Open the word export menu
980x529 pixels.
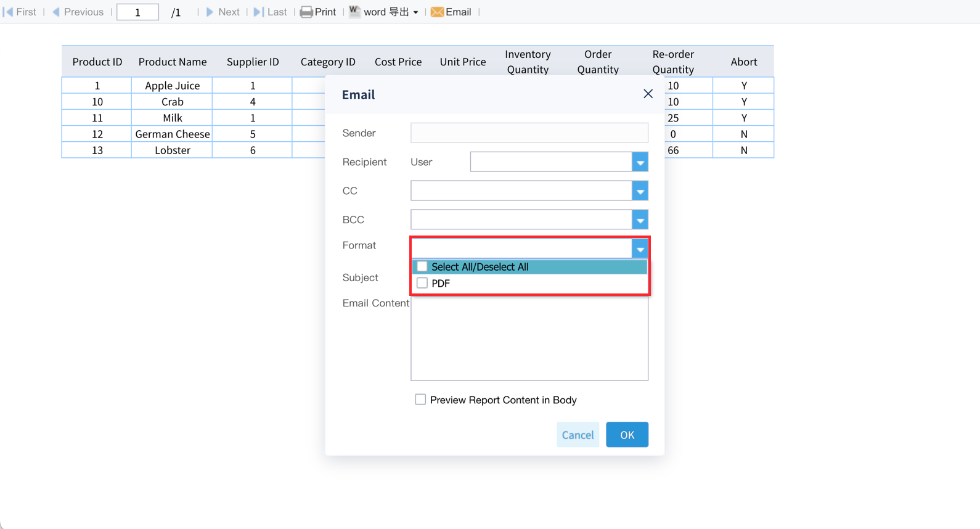pyautogui.click(x=384, y=12)
